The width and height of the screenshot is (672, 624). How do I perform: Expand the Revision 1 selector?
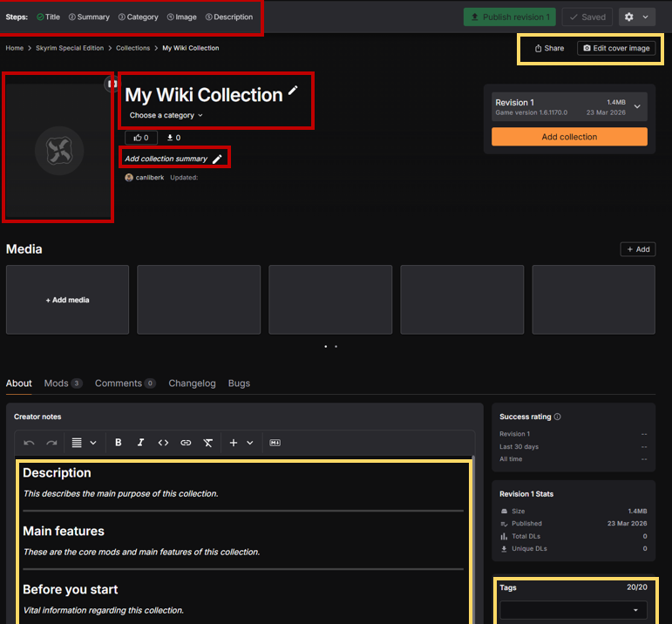point(637,107)
